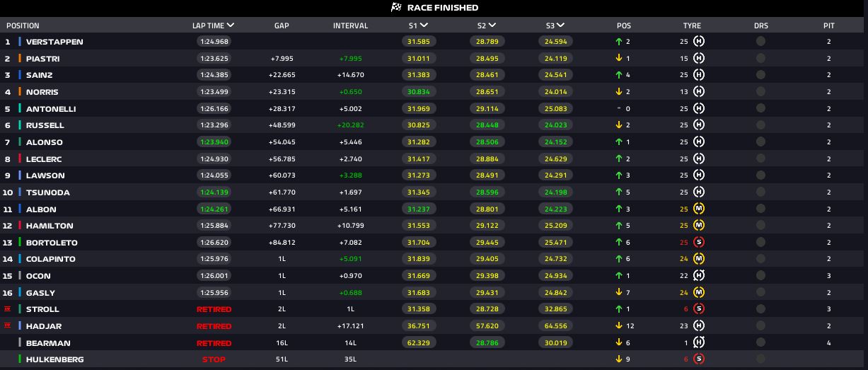Viewport: 868px width, 370px height.
Task: Select driver name ALONSO
Action: click(45, 142)
